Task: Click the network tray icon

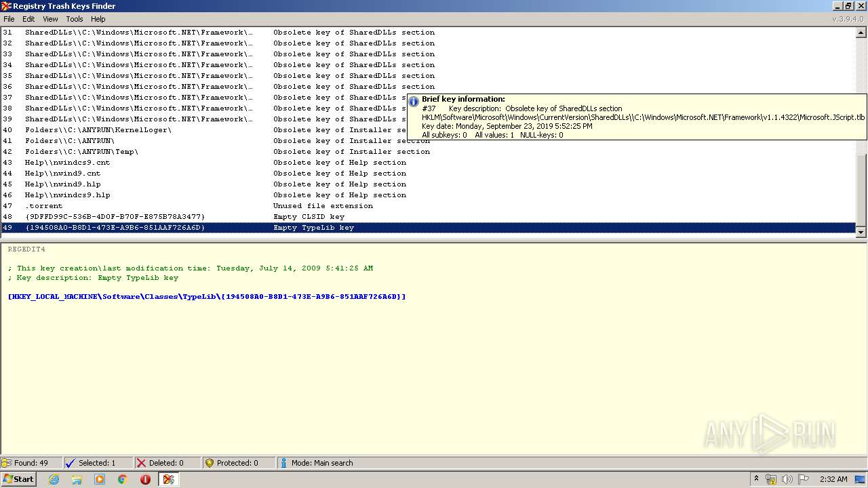Action: 771,479
